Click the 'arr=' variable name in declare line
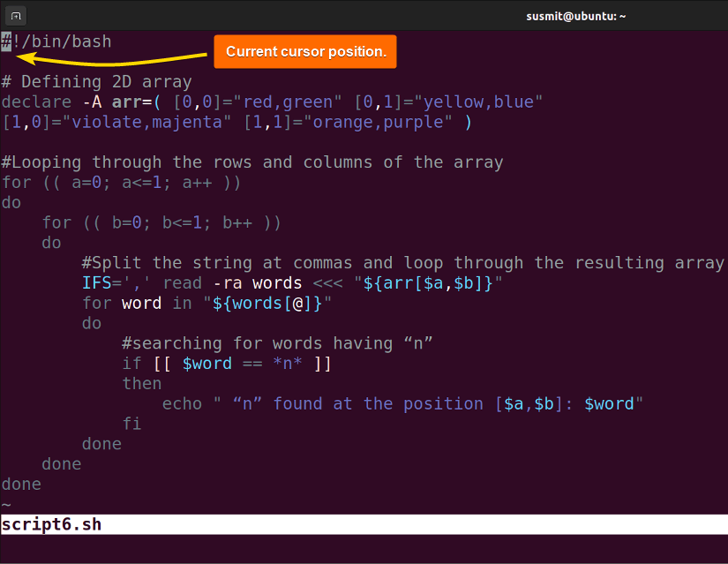 [x=132, y=102]
